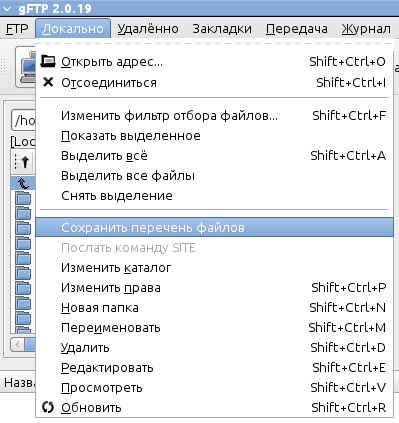This screenshot has height=423, width=399.
Task: Go to parent directory arrow icon
Action: [x=23, y=183]
